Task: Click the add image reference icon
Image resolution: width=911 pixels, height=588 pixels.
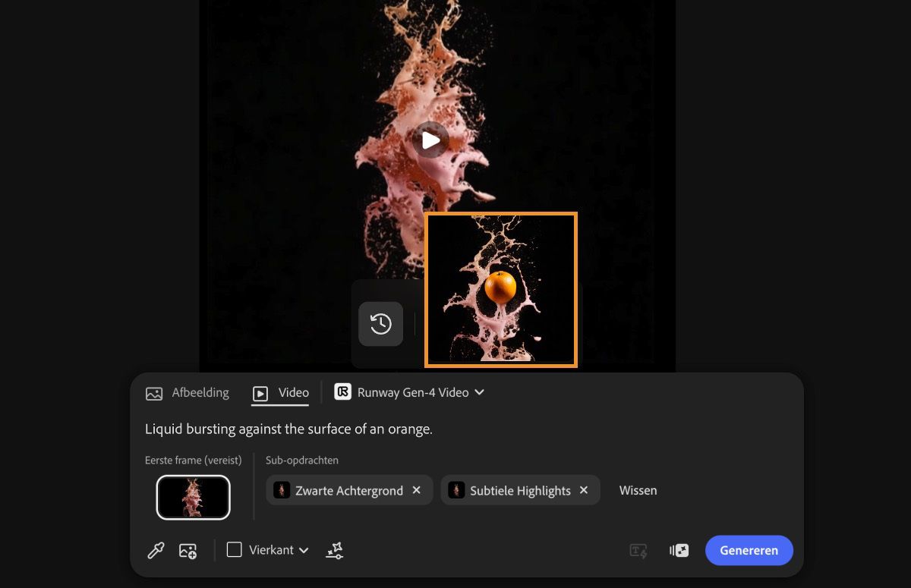Action: 188,551
